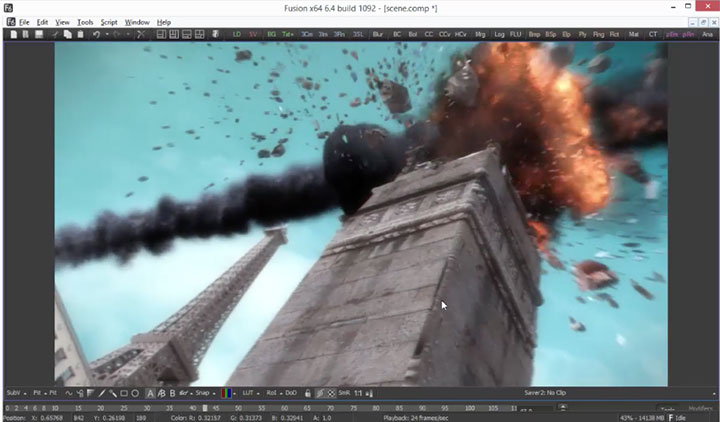720x422 pixels.
Task: Select the ellipse shape viewer tool
Action: tap(135, 393)
